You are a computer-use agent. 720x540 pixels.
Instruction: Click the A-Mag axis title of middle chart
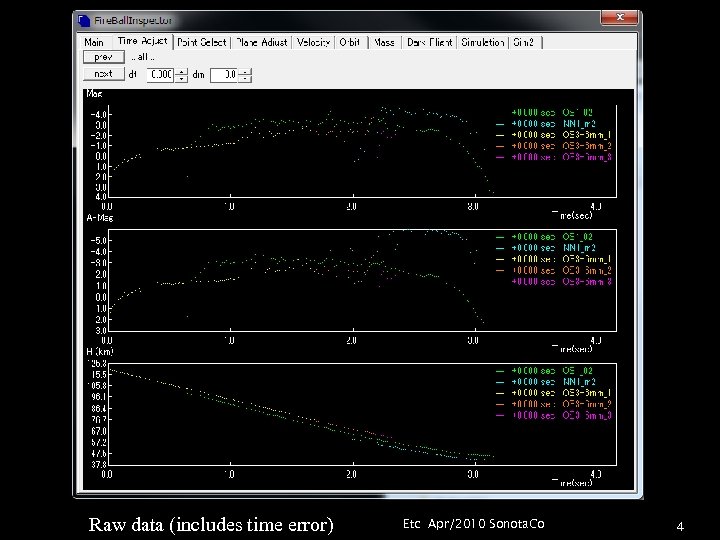coord(100,218)
